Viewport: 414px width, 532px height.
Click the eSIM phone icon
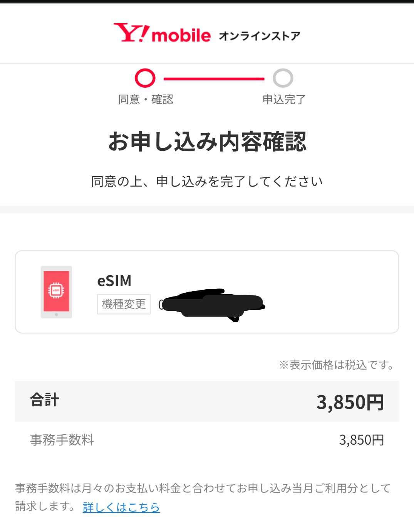point(56,292)
